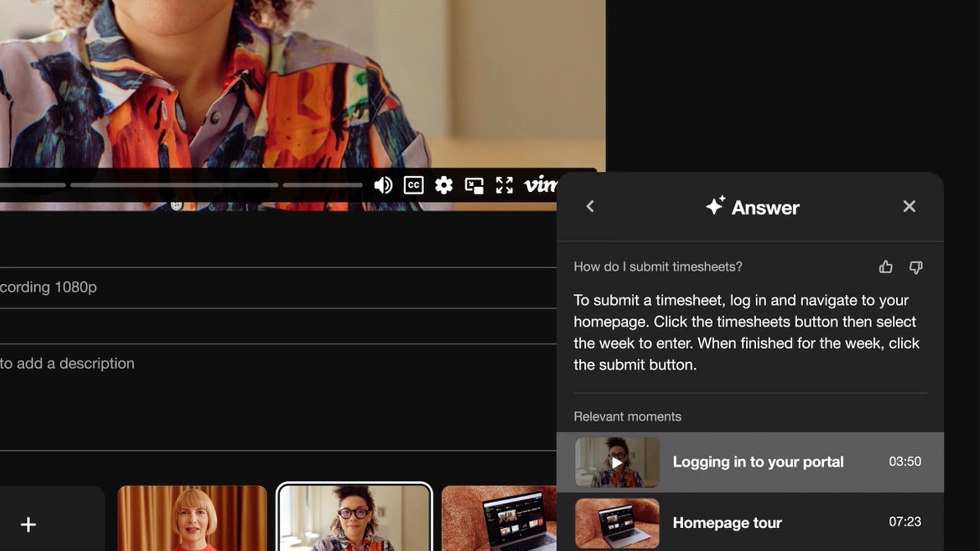Enter fullscreen playback
Screen dimensions: 980x551
click(x=504, y=185)
